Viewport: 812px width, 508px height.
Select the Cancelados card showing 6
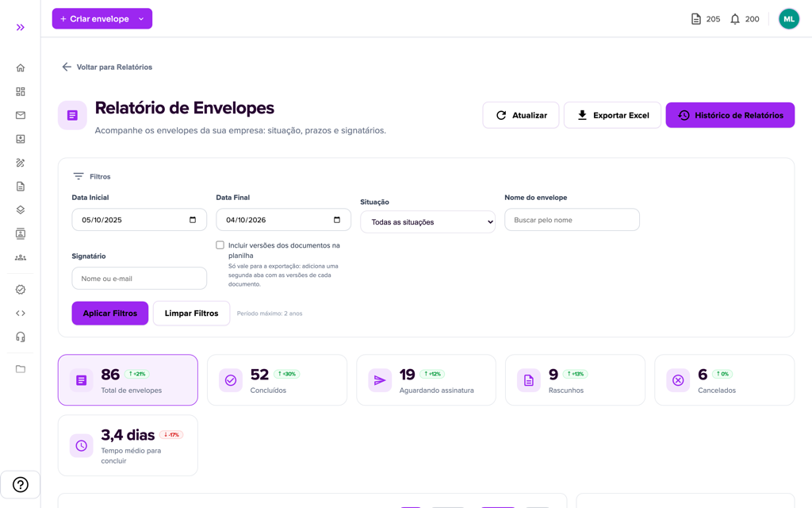[725, 380]
